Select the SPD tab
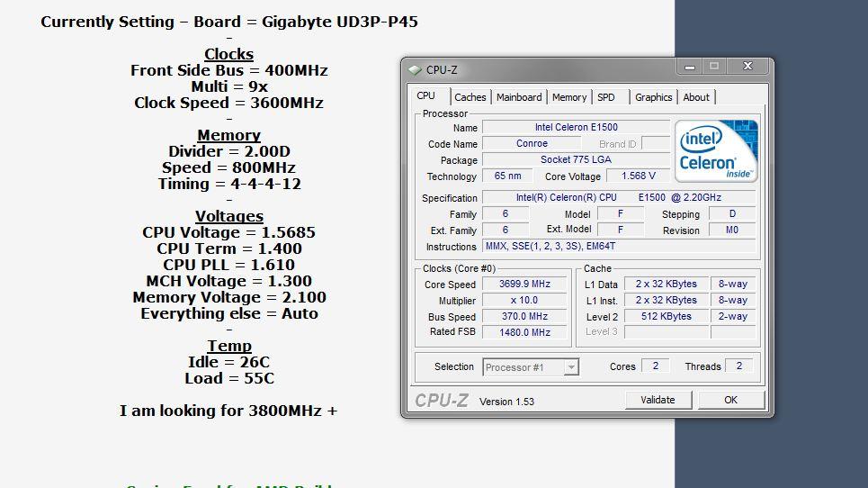Viewport: 868px width, 488px height. click(x=606, y=97)
